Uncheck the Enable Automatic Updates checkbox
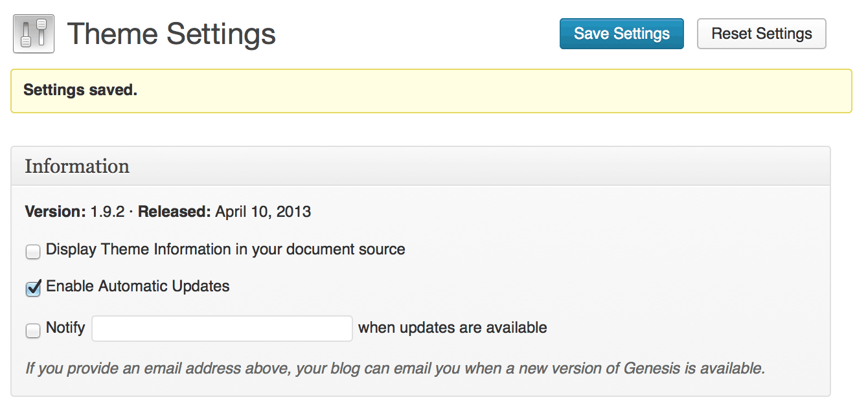Screen dimensions: 868x415 point(33,289)
